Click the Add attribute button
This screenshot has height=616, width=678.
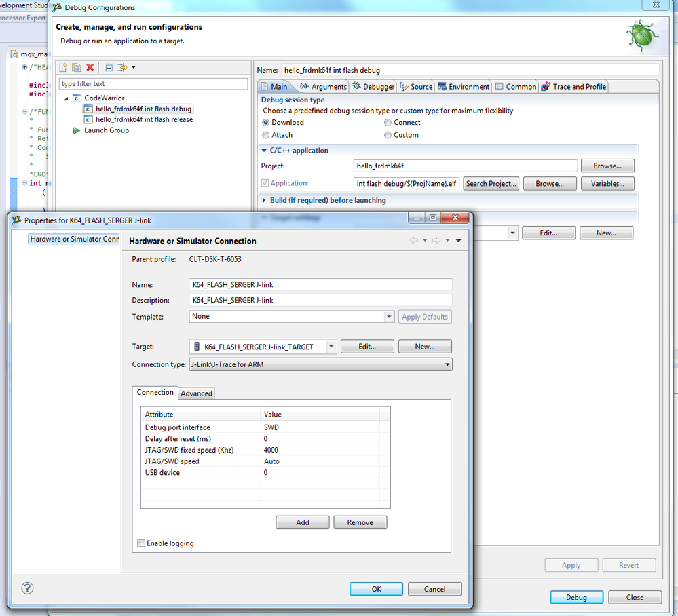pyautogui.click(x=303, y=522)
